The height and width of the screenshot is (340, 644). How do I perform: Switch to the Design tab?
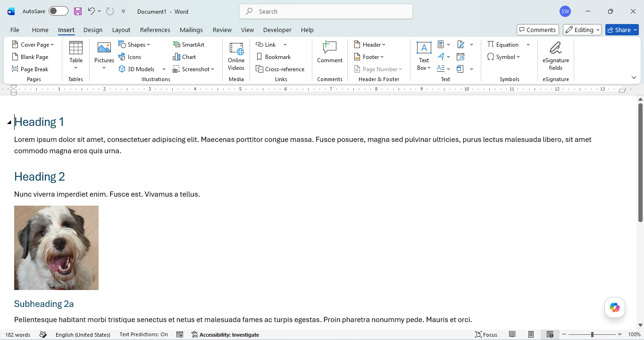tap(93, 30)
